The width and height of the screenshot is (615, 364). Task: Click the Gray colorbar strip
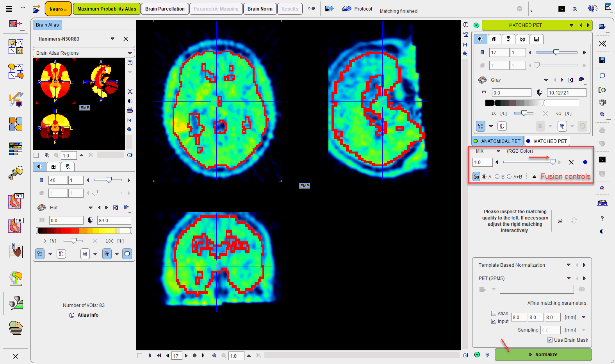pos(531,103)
